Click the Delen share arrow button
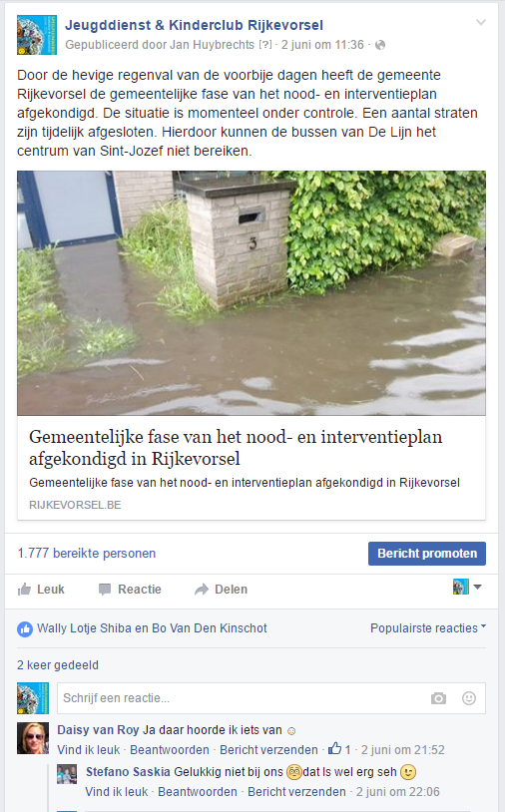This screenshot has width=505, height=812. tap(221, 590)
